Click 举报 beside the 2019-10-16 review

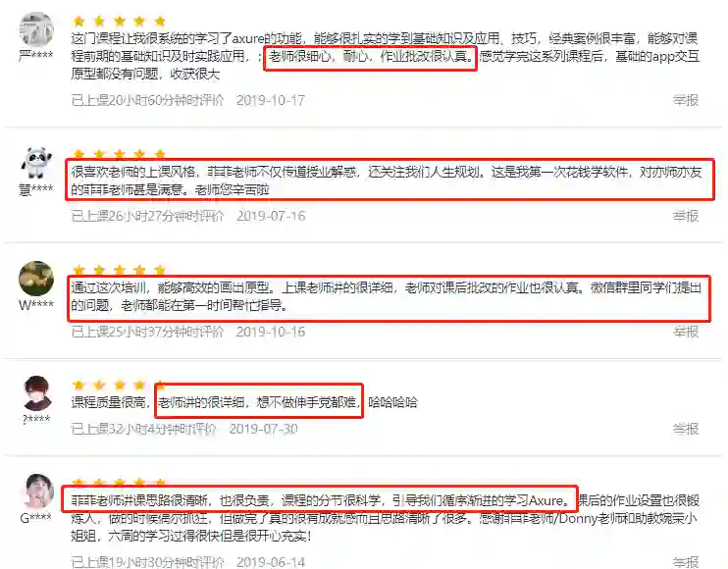click(686, 332)
